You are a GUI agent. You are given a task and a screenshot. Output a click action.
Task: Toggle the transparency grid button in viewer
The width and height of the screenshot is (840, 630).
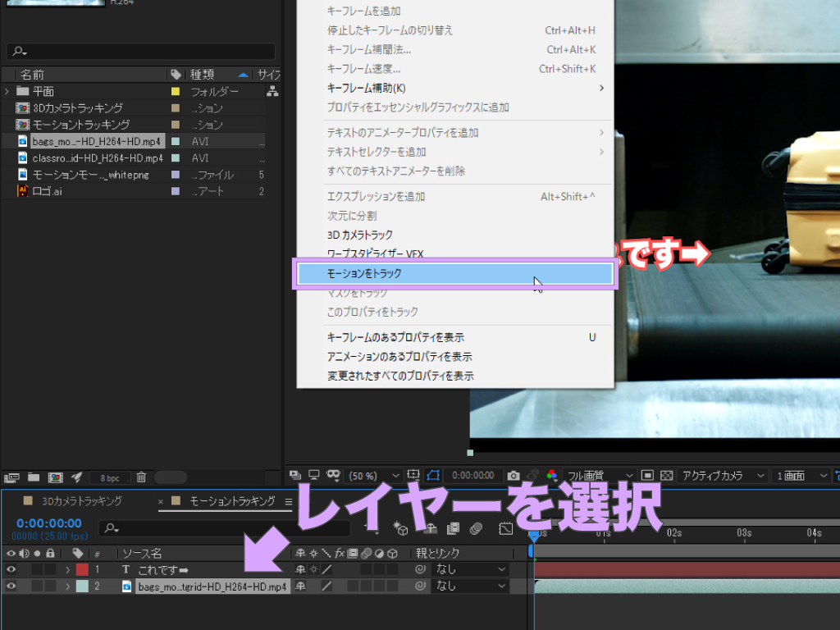[x=666, y=476]
